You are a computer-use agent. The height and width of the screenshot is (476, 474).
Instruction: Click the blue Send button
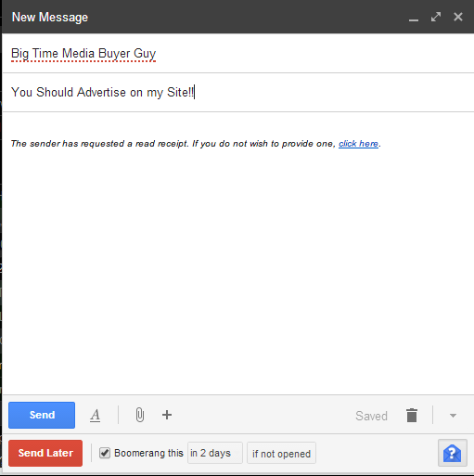pyautogui.click(x=42, y=415)
